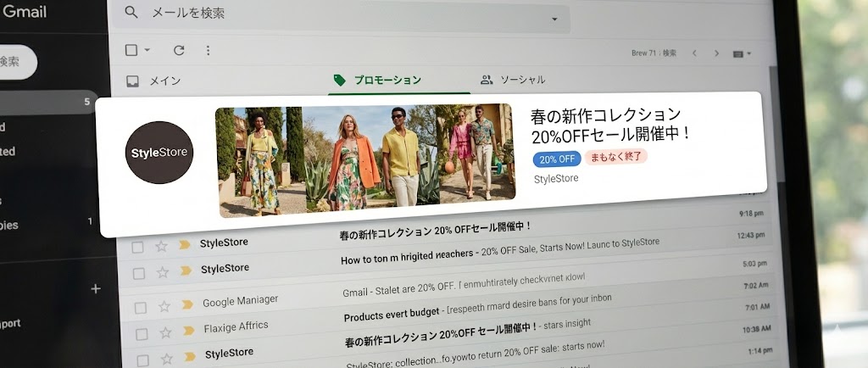This screenshot has width=868, height=368.
Task: Open the email subject ending in 'stars insight'
Action: coord(468,332)
